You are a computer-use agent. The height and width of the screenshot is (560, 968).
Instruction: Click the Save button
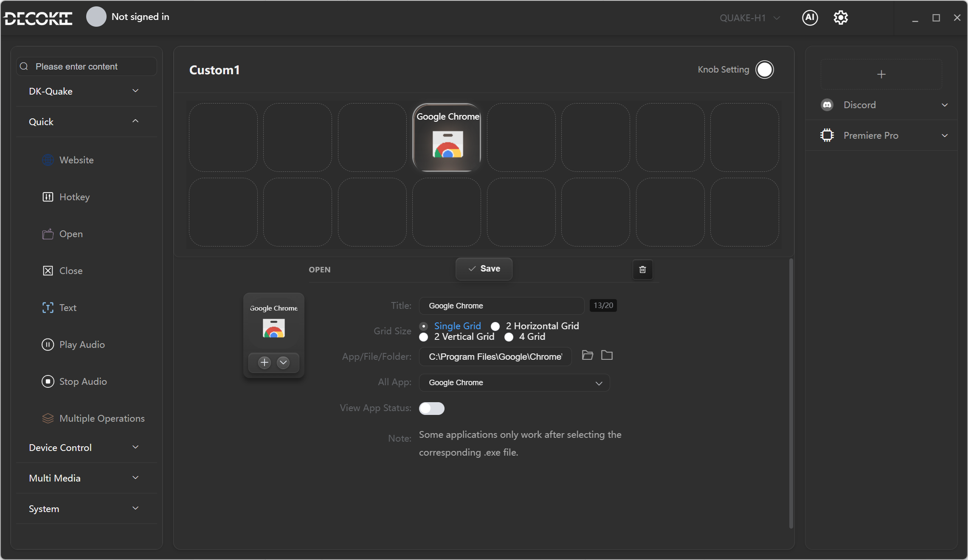[484, 269]
